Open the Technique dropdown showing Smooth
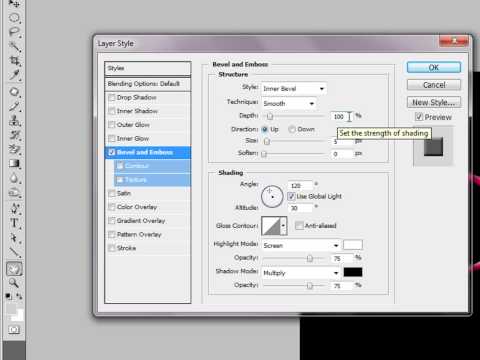 pos(289,103)
